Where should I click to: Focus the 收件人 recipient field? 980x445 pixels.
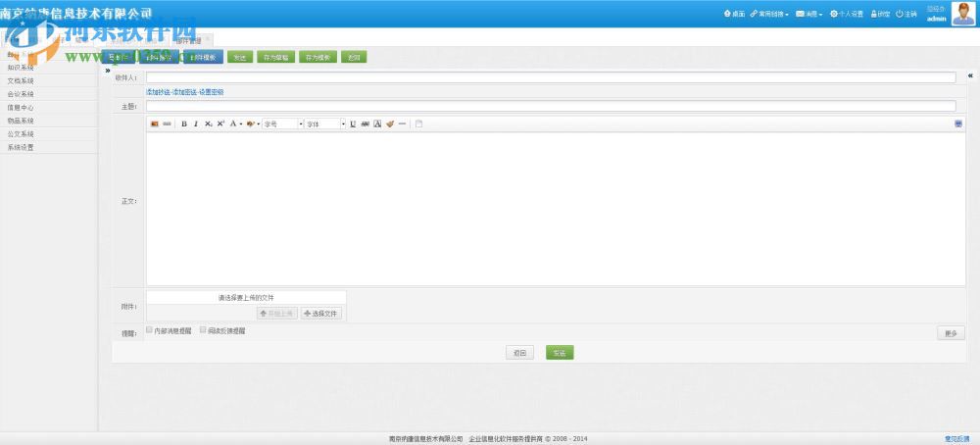tap(551, 77)
